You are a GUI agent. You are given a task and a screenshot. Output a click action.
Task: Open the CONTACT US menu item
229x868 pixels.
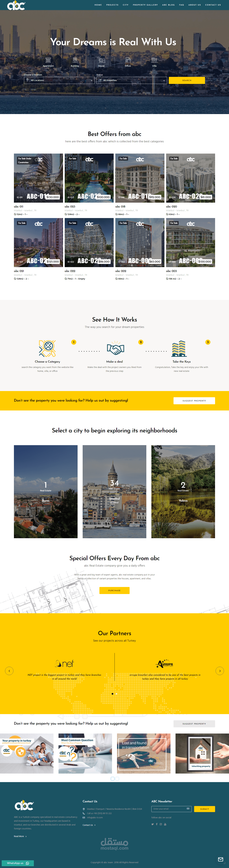click(x=213, y=5)
